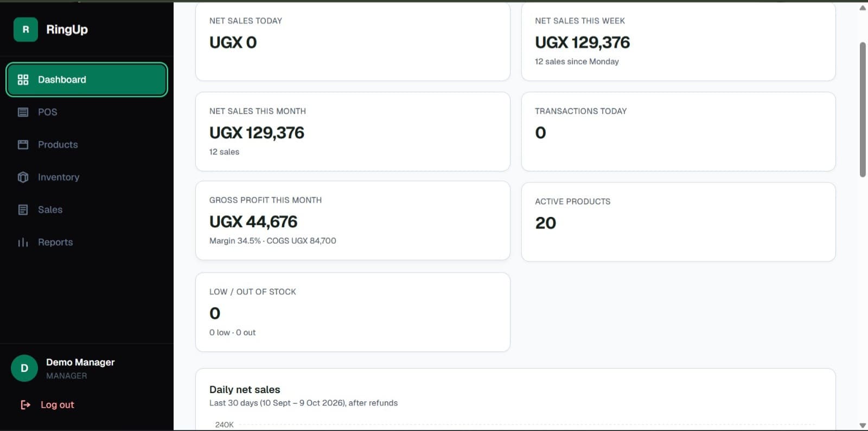The height and width of the screenshot is (431, 868).
Task: Click the UGX 0 sales today value
Action: [233, 42]
